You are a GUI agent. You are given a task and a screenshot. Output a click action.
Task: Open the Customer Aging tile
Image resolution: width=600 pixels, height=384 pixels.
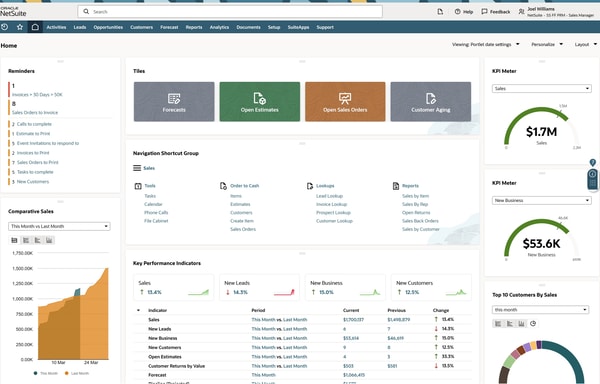click(431, 102)
